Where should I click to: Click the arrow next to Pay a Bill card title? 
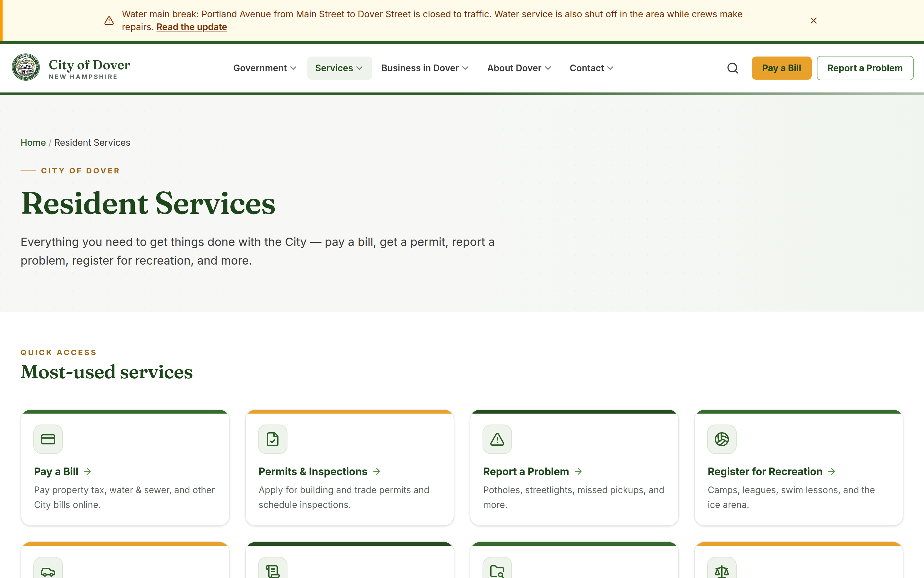point(88,472)
